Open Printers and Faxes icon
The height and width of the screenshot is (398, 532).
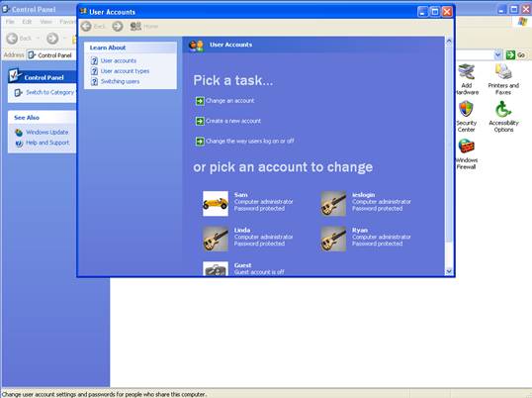pyautogui.click(x=503, y=72)
